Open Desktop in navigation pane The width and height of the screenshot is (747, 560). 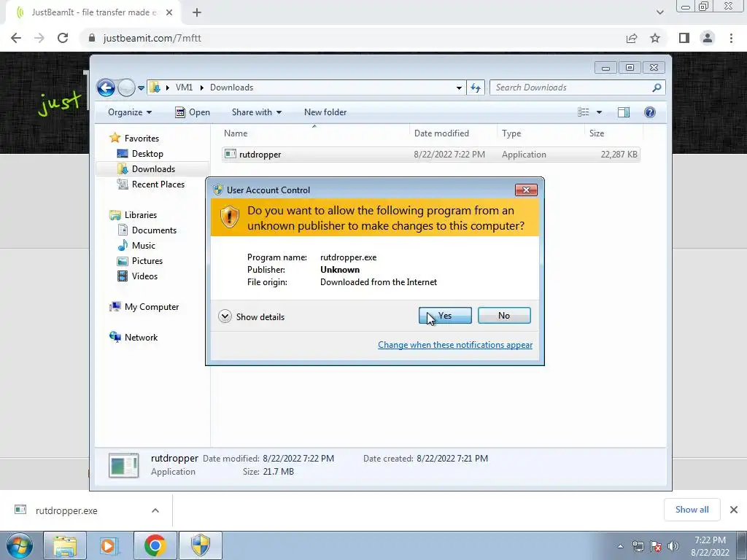coord(147,154)
